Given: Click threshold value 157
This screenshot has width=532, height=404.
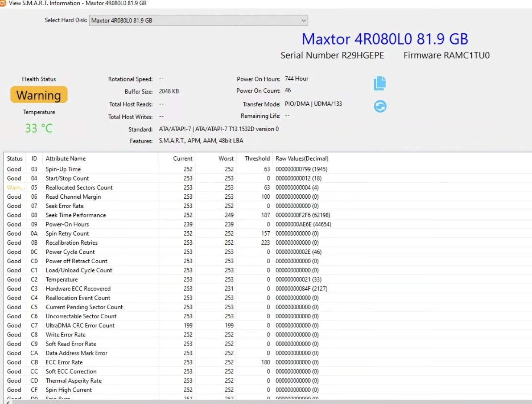Looking at the screenshot, I should 265,233.
